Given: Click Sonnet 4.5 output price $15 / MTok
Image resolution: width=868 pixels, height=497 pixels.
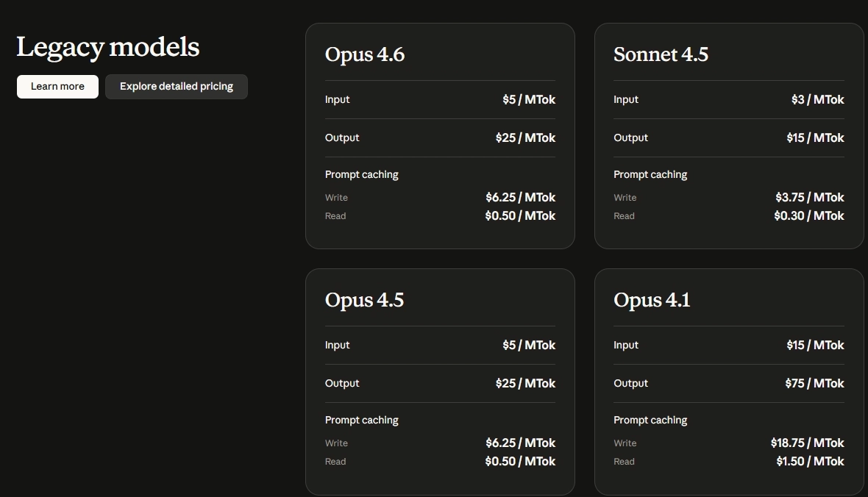Looking at the screenshot, I should click(815, 138).
